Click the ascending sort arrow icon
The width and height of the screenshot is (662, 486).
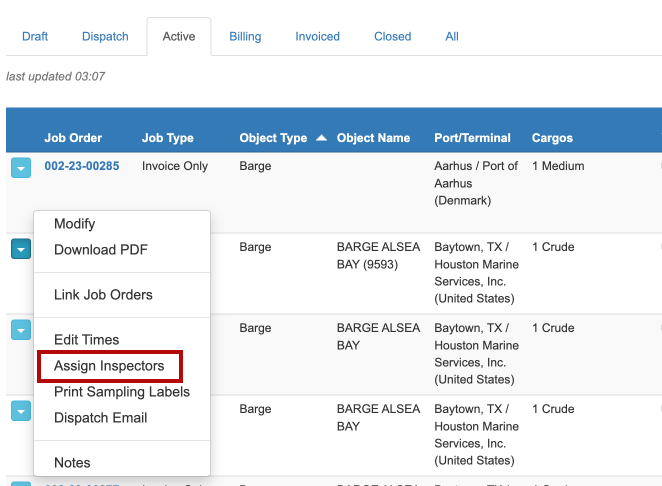[322, 138]
